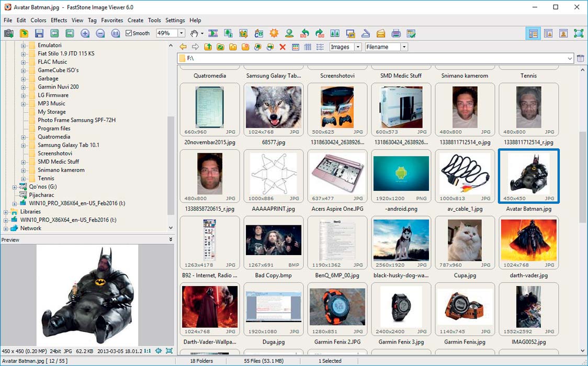Image resolution: width=588 pixels, height=366 pixels.
Task: Click the Zoom Out minus icon
Action: [x=100, y=33]
